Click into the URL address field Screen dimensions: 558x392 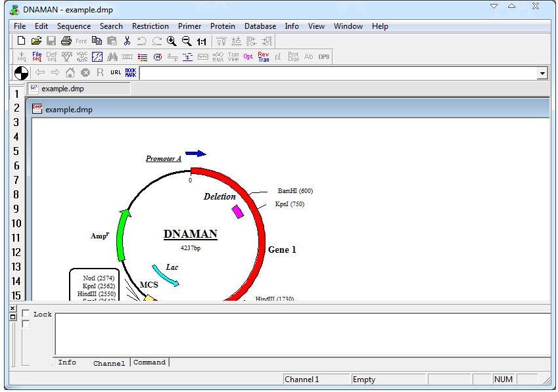tap(338, 74)
